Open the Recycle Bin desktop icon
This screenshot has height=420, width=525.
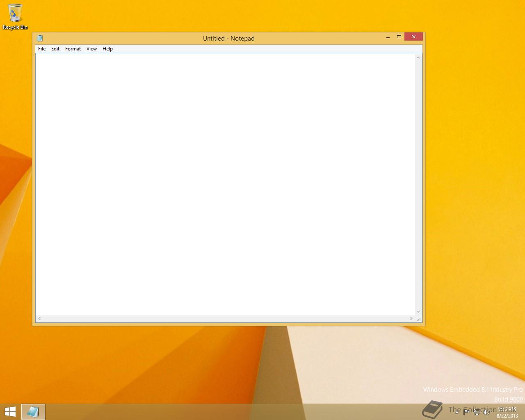(15, 17)
